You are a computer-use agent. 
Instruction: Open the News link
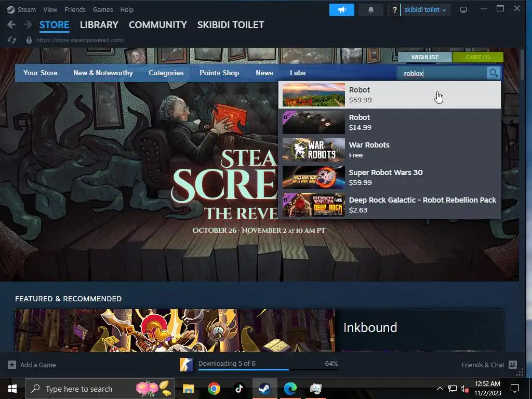click(264, 73)
